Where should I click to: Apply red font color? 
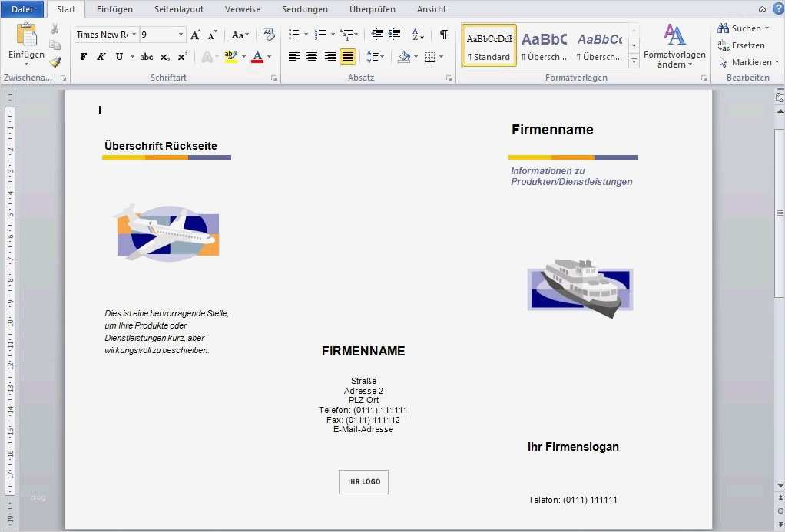[257, 57]
